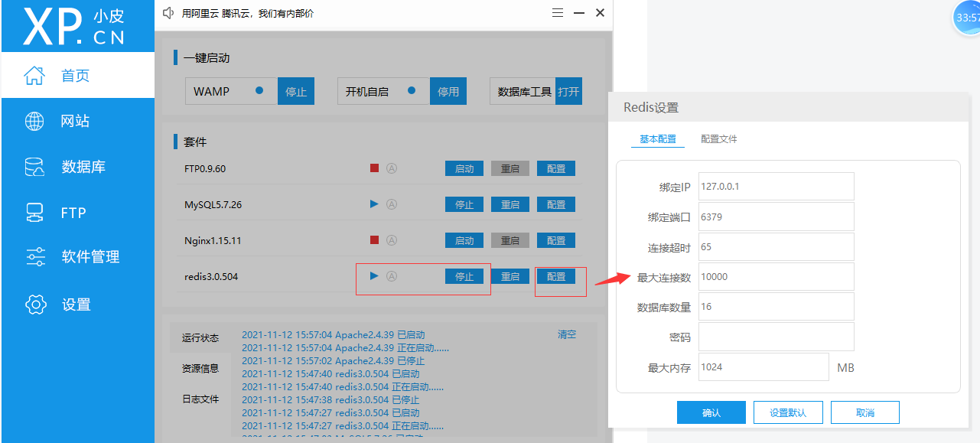Restart MySQL5.7.26 with 重启 button
The image size is (980, 443).
coord(510,204)
